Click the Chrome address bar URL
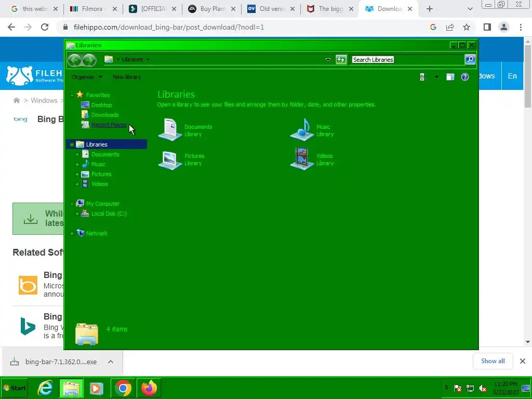 tap(169, 27)
